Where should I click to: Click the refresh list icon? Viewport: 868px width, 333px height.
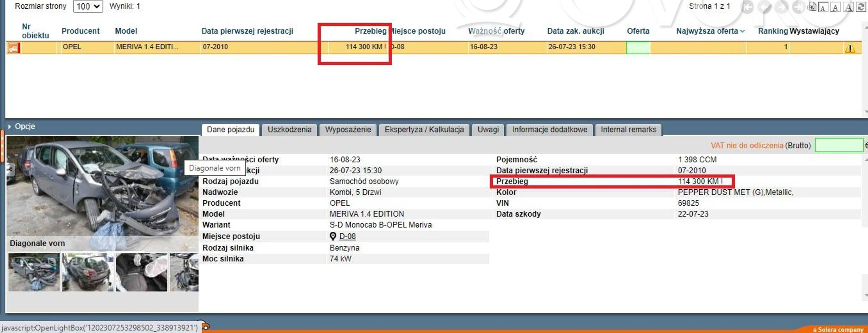click(x=861, y=7)
